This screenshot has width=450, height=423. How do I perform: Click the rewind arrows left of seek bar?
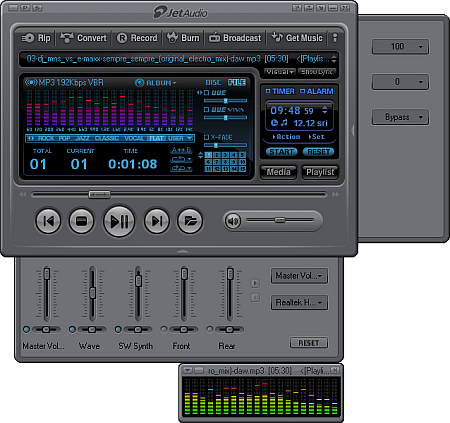23,194
